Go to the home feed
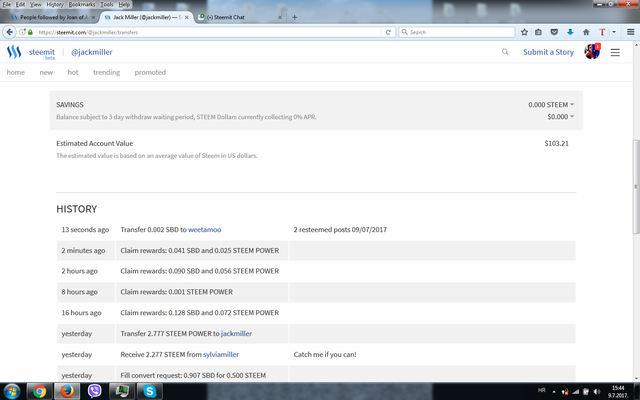 click(x=16, y=72)
